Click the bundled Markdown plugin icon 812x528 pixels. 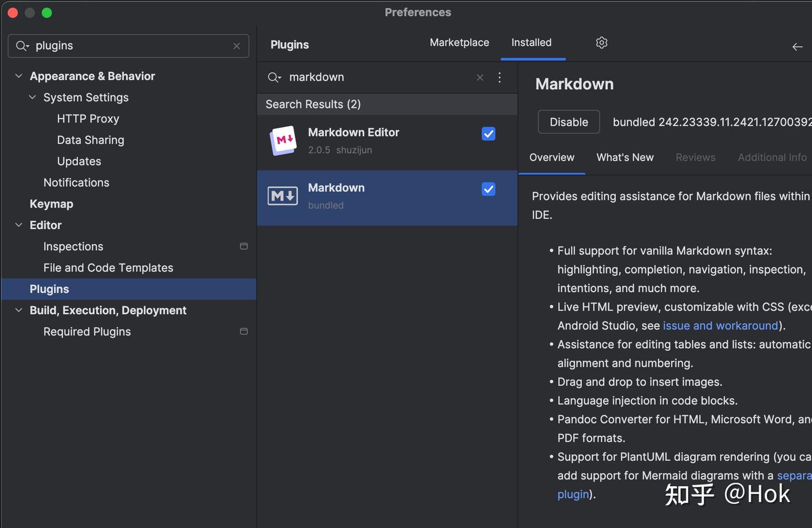pos(283,196)
